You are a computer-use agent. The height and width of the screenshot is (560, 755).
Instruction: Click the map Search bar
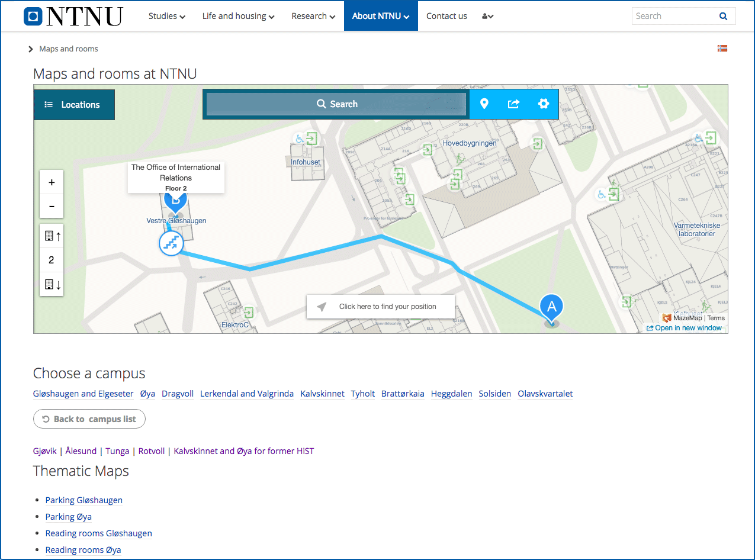[x=336, y=104]
